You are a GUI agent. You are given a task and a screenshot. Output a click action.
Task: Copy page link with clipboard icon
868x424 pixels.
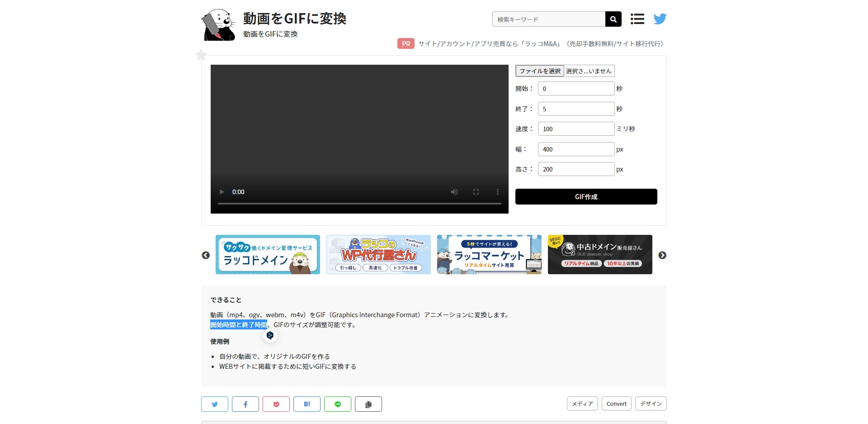(x=368, y=404)
